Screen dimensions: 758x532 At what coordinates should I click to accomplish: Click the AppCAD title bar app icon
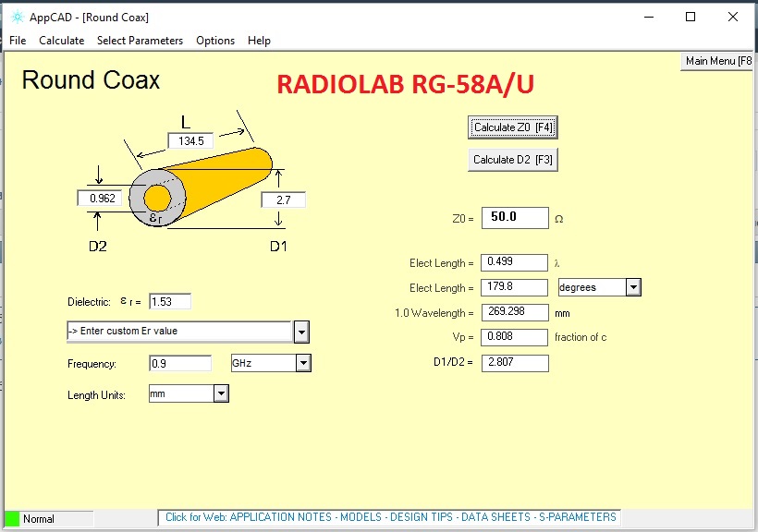coord(18,18)
